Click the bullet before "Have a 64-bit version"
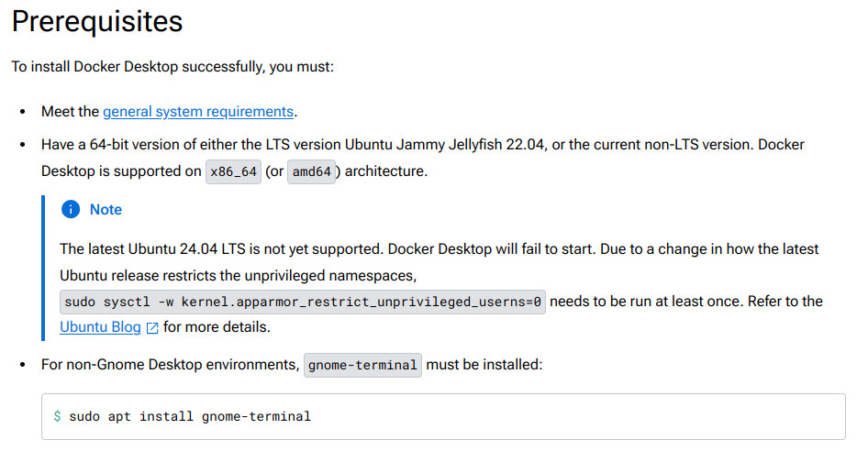This screenshot has height=451, width=868. point(22,145)
